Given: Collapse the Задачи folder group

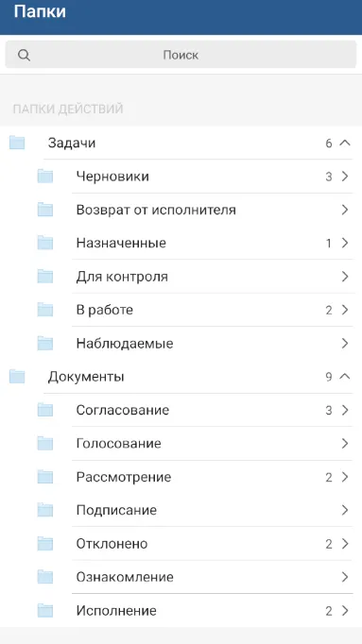Looking at the screenshot, I should click(345, 143).
